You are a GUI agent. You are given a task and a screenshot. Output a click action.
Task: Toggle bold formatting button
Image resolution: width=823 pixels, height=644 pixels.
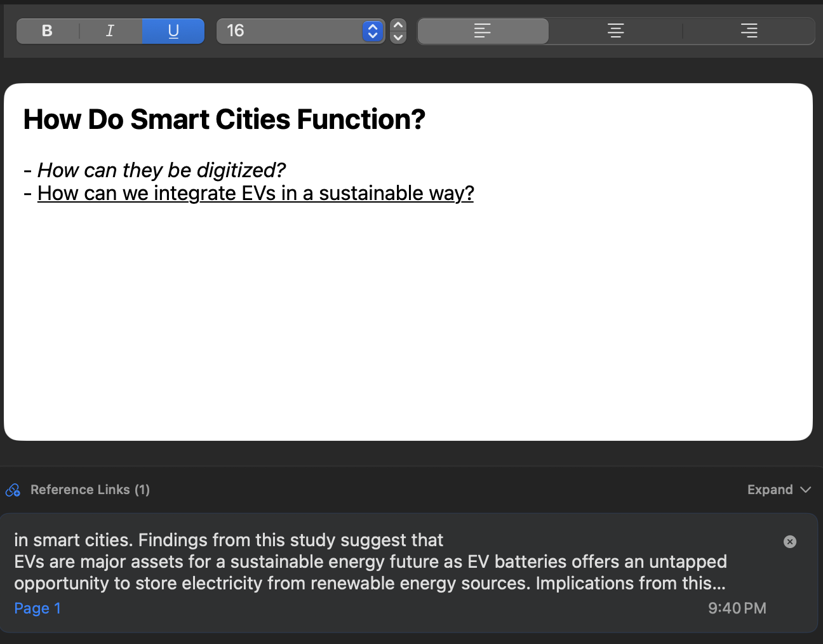pos(47,30)
